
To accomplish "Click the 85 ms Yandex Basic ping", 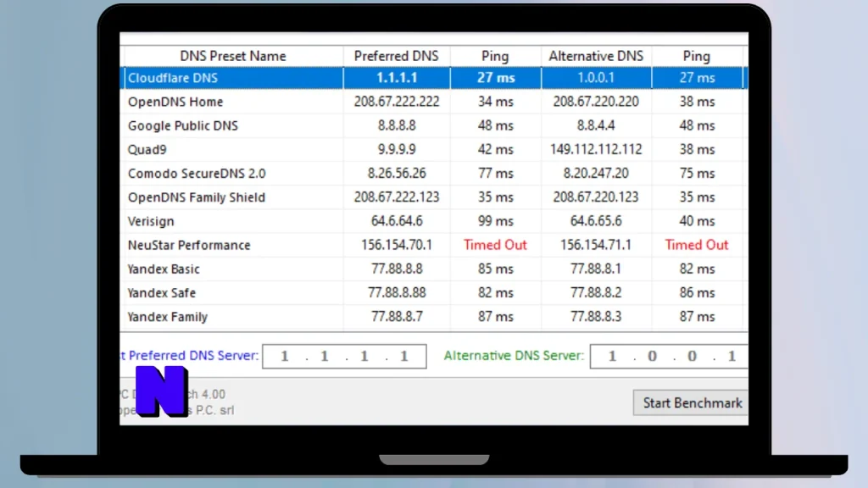I will point(495,269).
